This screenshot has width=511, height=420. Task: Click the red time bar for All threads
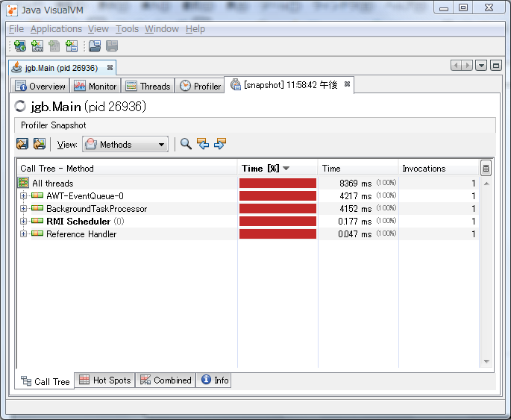pos(278,183)
